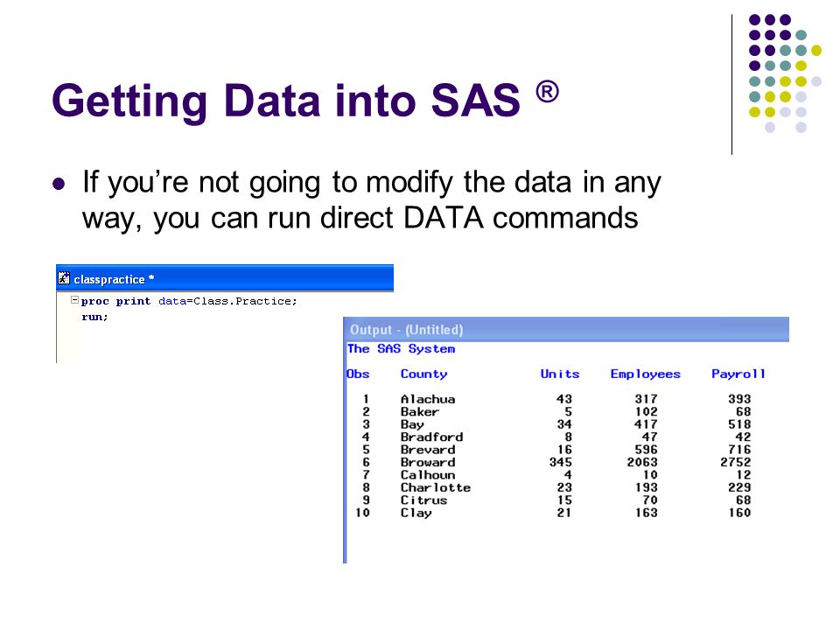
Task: Select the classpractice editor title bar
Action: coord(225,278)
